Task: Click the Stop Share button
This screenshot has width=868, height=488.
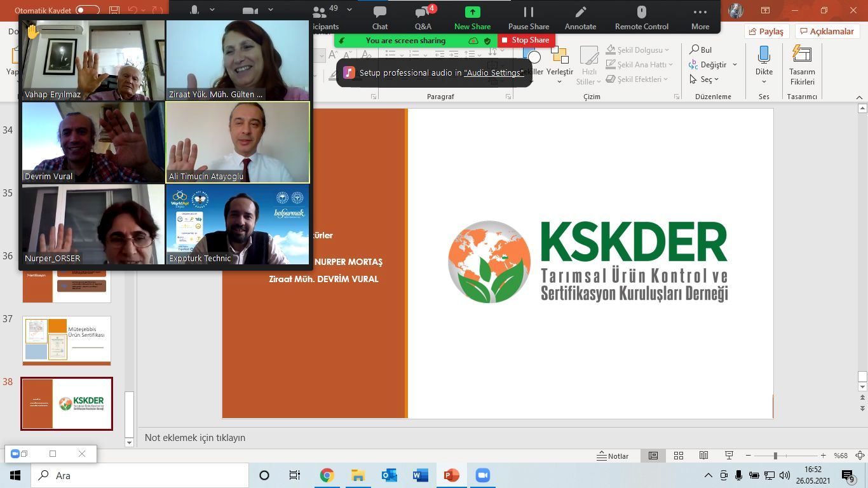Action: (x=526, y=40)
